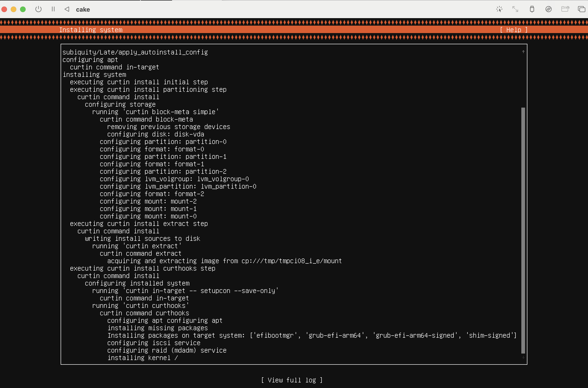Click the resize display arrows icon
Viewport: 588px width, 388px height.
(515, 9)
